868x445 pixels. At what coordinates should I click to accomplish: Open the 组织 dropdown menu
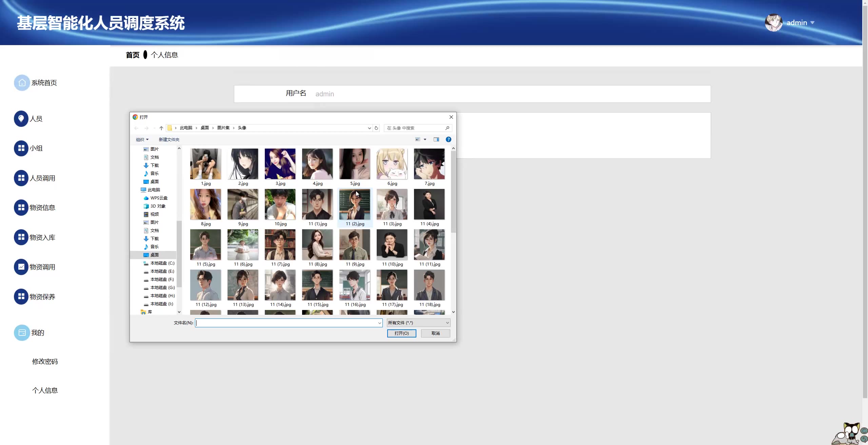click(x=142, y=139)
